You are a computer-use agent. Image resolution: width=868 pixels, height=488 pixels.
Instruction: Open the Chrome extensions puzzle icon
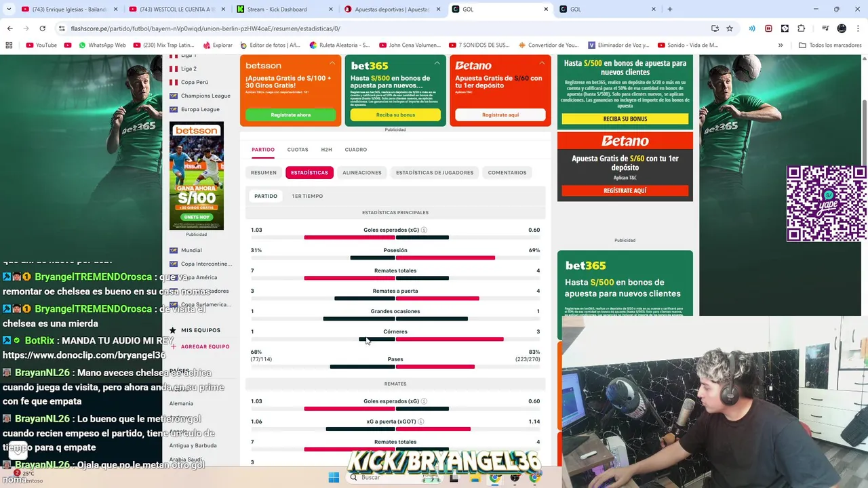coord(801,28)
